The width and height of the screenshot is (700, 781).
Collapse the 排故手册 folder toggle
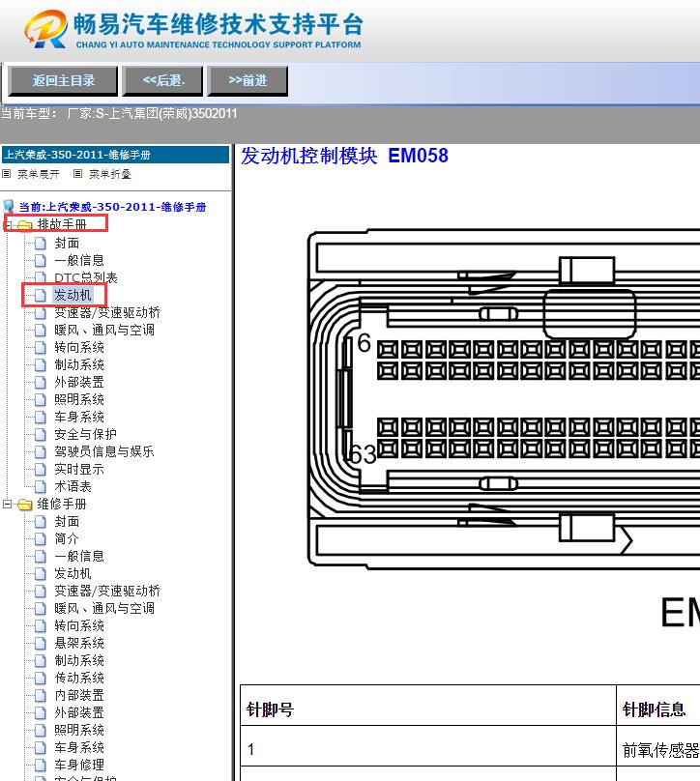[8, 225]
